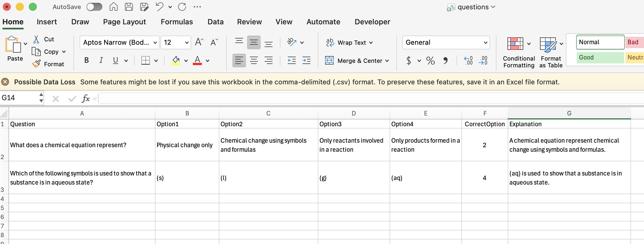Click the Percent Style icon
The width and height of the screenshot is (644, 244).
point(430,60)
